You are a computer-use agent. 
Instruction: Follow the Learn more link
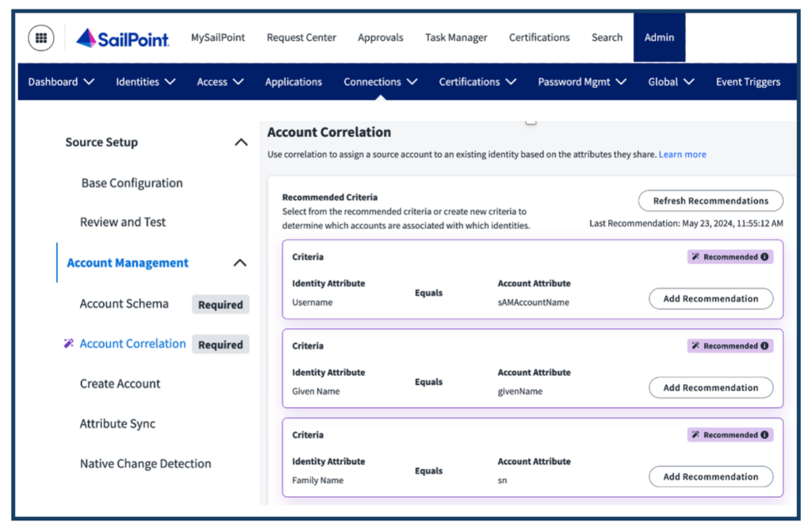[682, 155]
